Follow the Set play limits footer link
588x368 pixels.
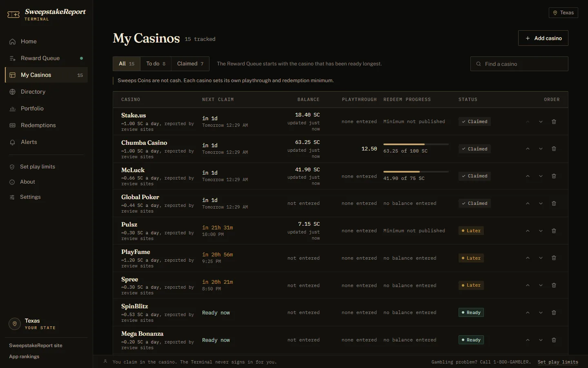pyautogui.click(x=558, y=362)
